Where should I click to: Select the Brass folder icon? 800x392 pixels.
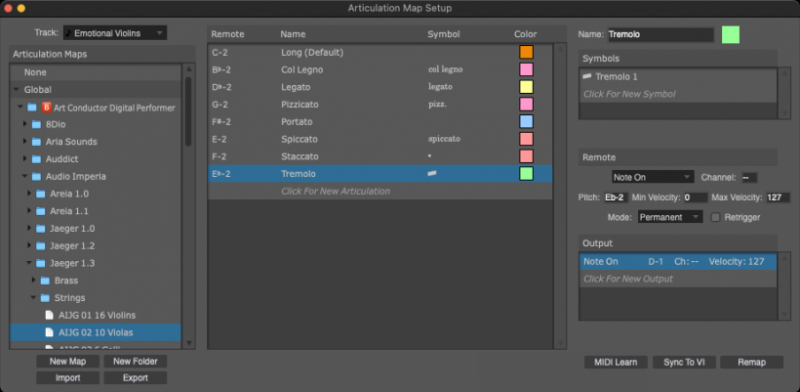click(x=45, y=281)
